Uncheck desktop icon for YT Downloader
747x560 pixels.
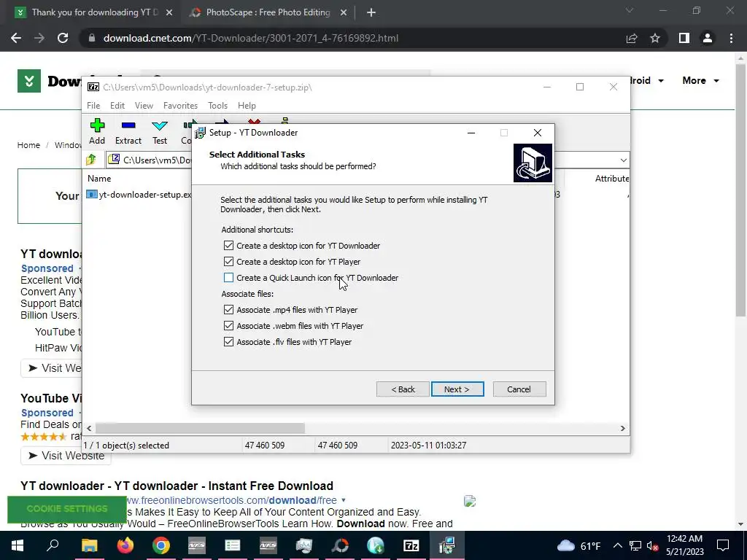[x=228, y=246]
